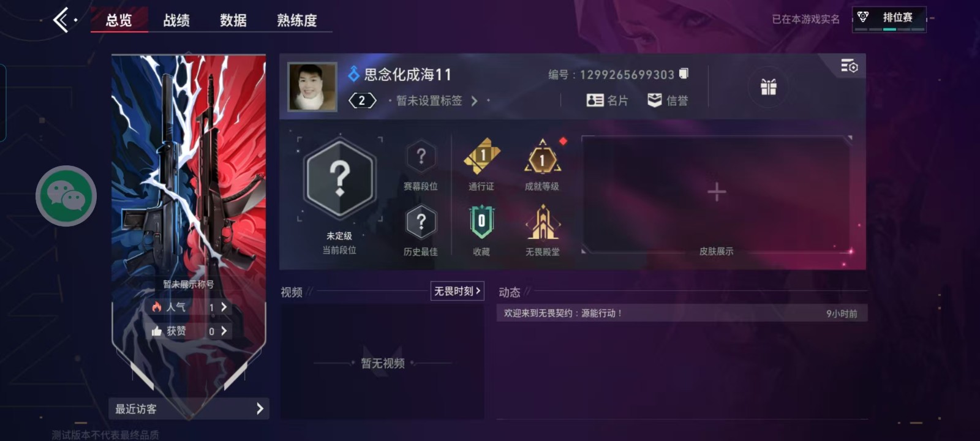The height and width of the screenshot is (441, 980).
Task: Expand the 暂未设置标签 chevron
Action: coord(474,101)
